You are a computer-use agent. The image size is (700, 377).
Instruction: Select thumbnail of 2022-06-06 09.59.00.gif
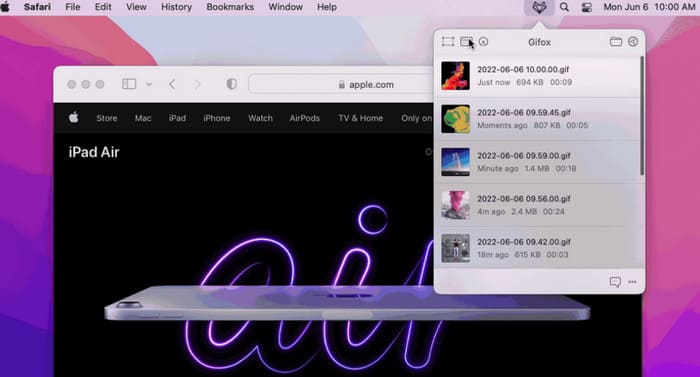pos(455,162)
